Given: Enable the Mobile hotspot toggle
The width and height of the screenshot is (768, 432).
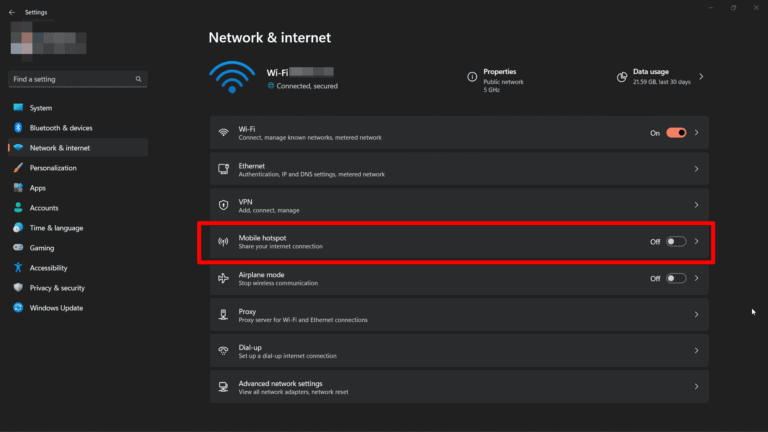Looking at the screenshot, I should click(676, 241).
